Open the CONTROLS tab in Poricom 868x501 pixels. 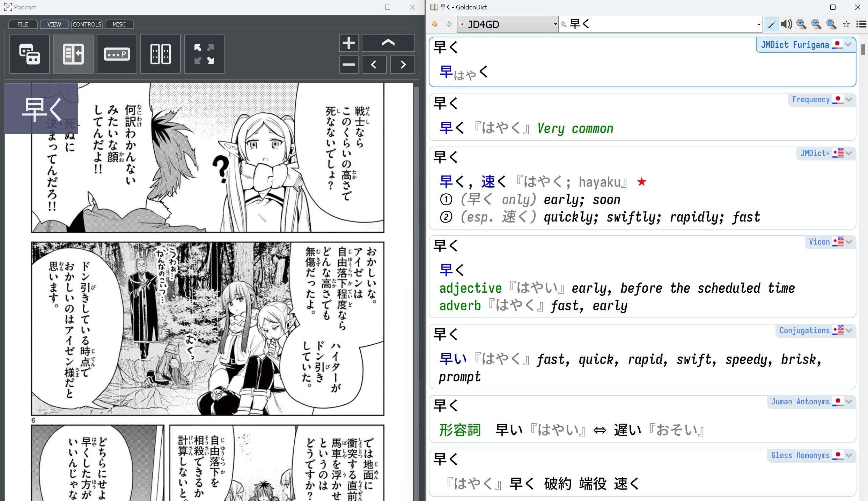point(87,24)
